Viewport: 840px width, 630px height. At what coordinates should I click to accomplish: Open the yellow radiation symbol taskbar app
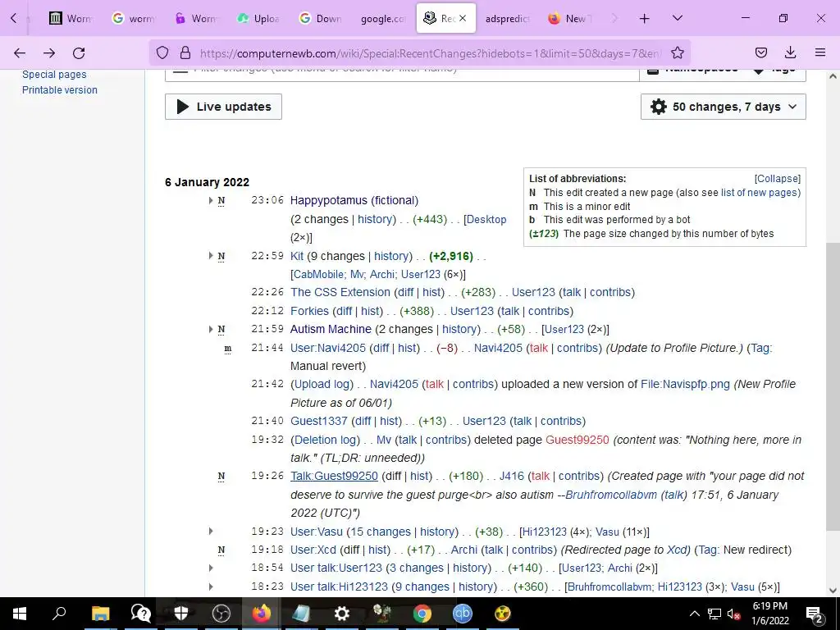(503, 614)
